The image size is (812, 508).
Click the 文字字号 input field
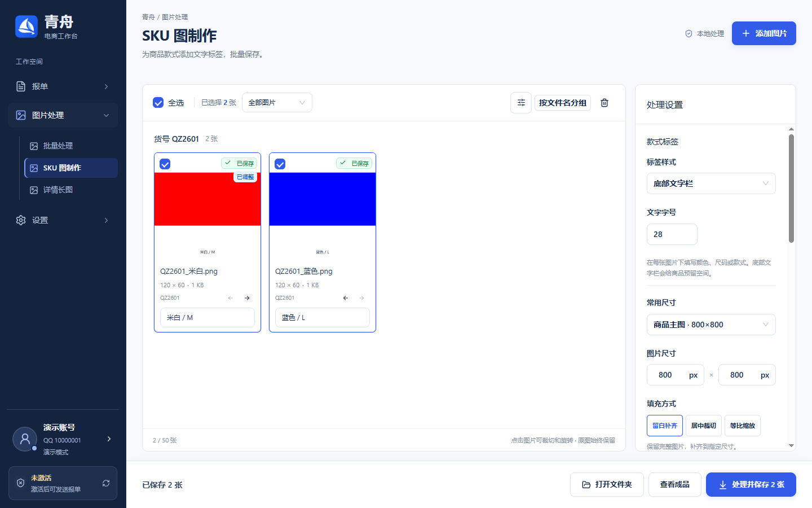[x=672, y=234]
